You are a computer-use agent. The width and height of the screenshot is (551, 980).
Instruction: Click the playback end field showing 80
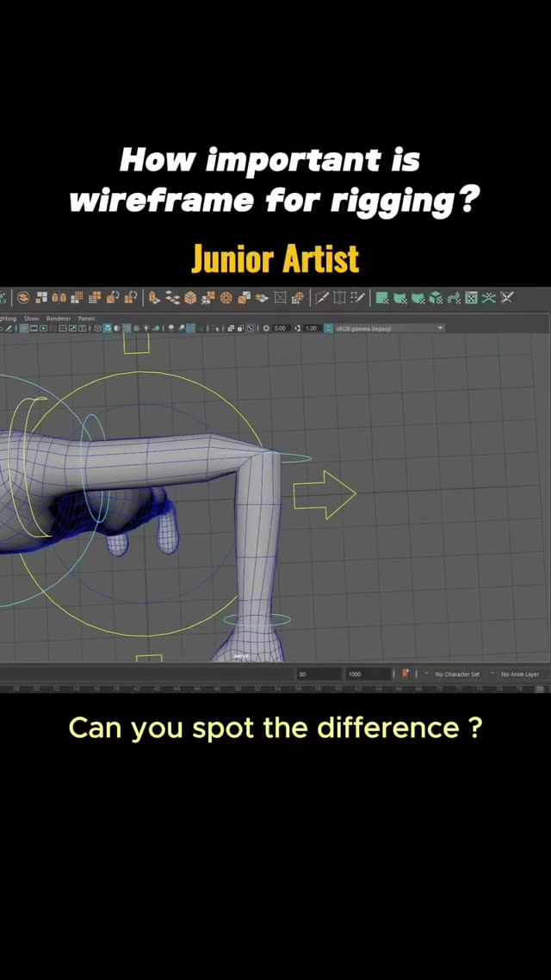(319, 673)
